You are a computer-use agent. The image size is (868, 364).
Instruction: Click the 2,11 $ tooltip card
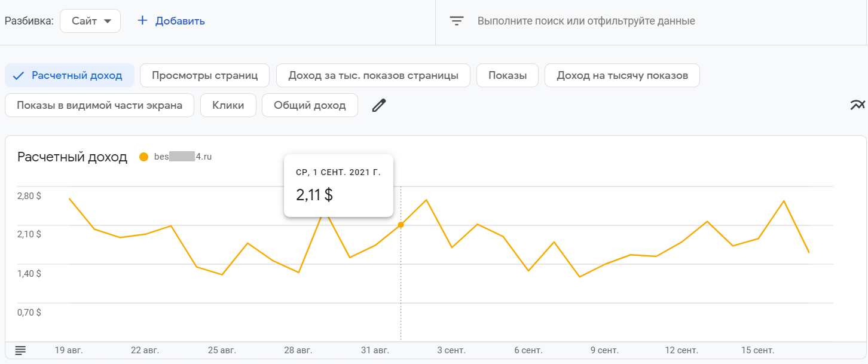point(338,185)
